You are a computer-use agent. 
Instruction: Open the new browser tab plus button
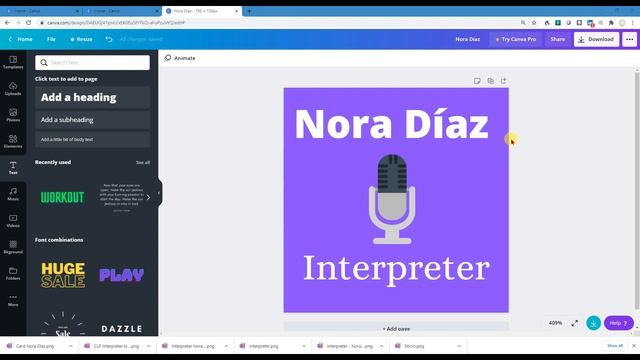(x=249, y=11)
